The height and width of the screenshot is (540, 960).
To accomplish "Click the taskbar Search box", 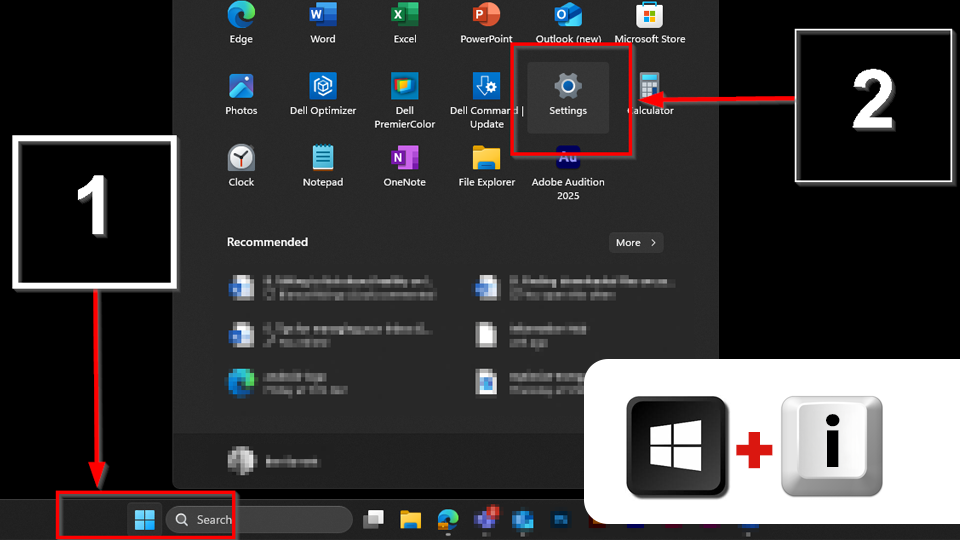I will [x=260, y=520].
